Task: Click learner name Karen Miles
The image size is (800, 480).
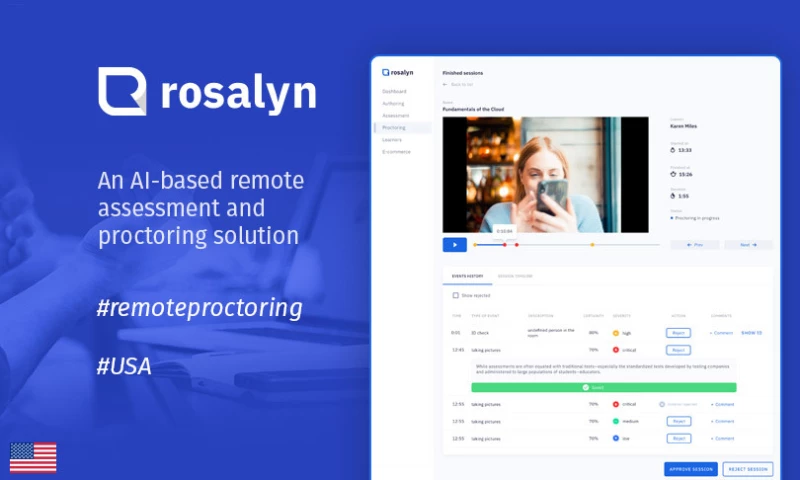Action: (683, 126)
